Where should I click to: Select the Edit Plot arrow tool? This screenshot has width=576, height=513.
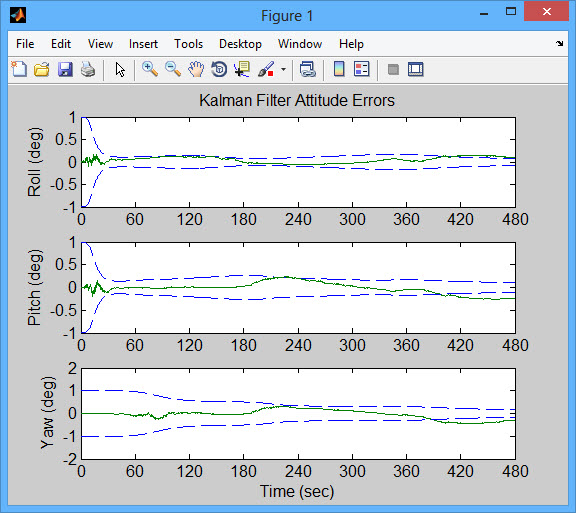click(120, 69)
